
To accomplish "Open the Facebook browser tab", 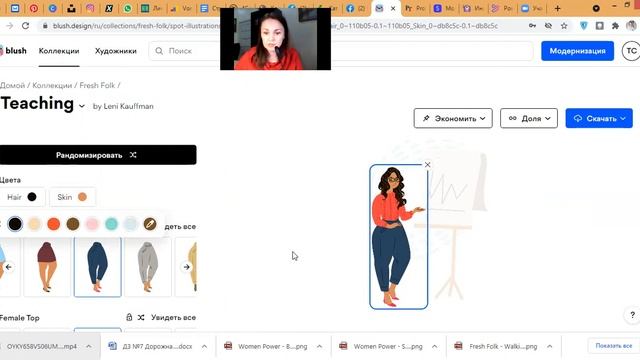I will tap(350, 8).
